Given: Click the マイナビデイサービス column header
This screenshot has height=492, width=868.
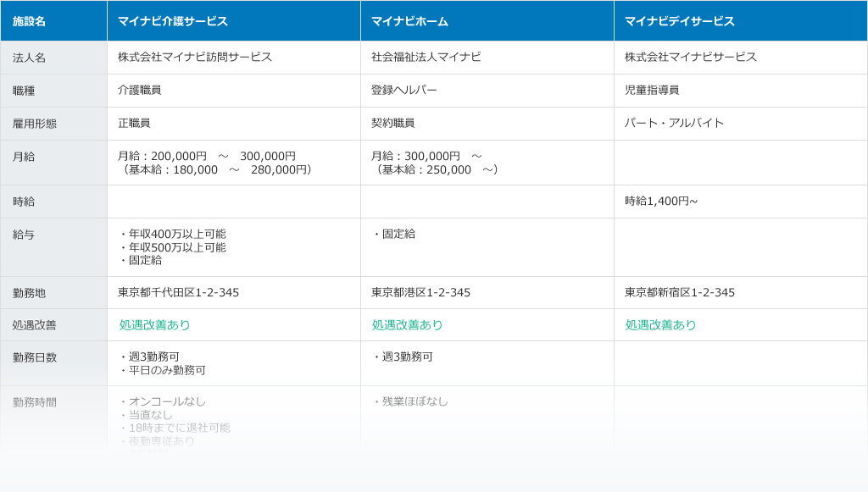Looking at the screenshot, I should point(680,21).
